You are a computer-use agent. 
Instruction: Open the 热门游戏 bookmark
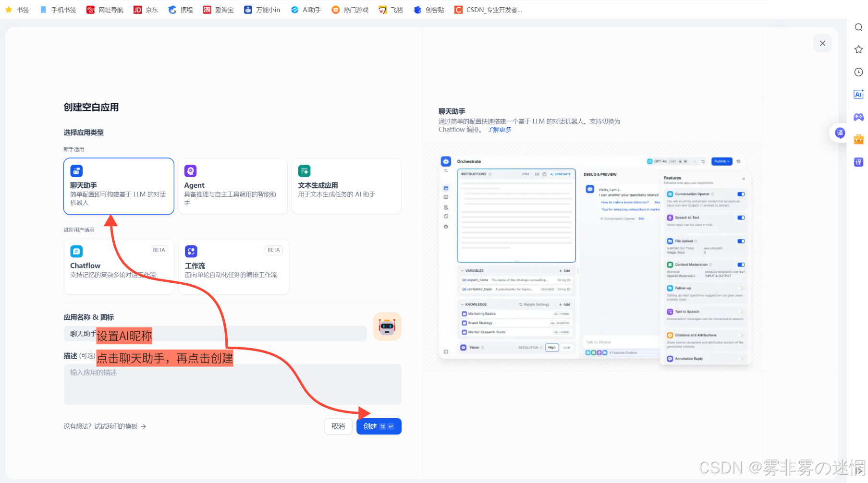[x=350, y=10]
